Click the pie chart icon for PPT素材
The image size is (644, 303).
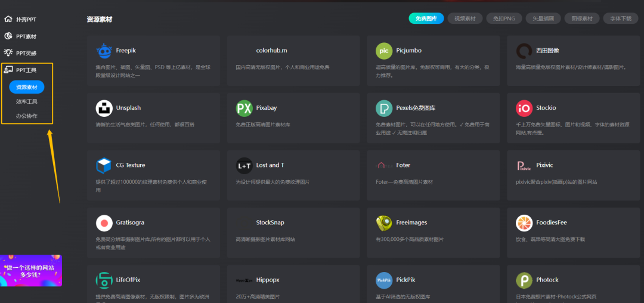(8, 36)
